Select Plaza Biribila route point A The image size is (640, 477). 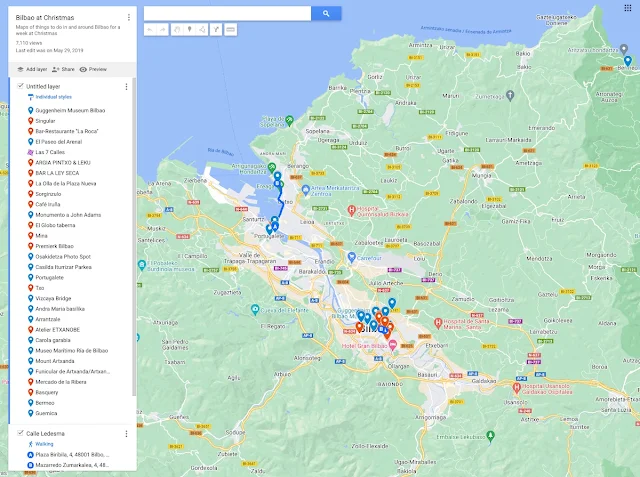point(72,455)
